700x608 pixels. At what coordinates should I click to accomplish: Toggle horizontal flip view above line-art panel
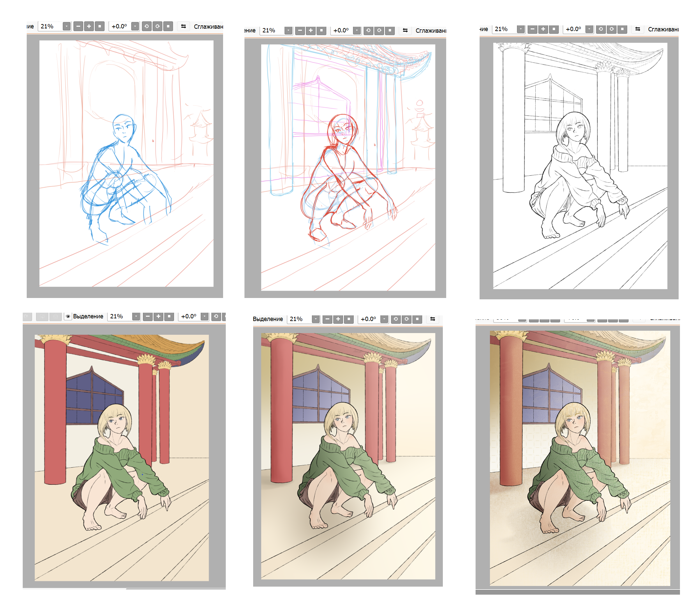pos(638,29)
